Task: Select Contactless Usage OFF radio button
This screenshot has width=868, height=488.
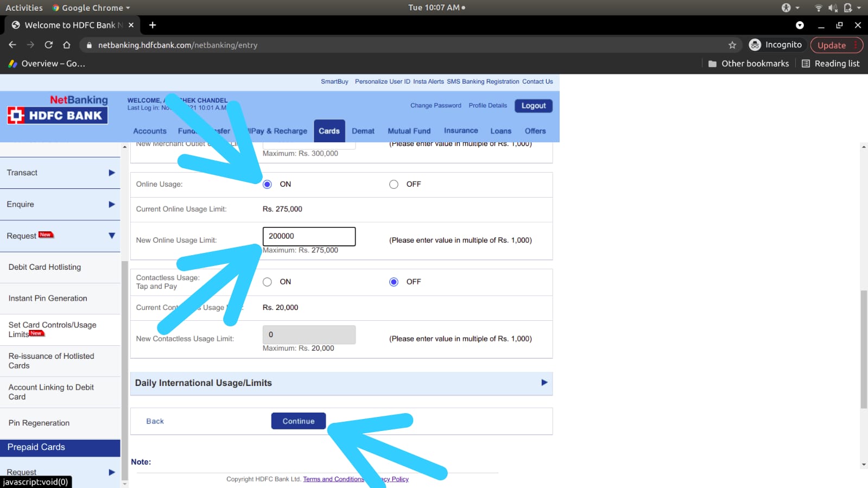Action: click(x=394, y=282)
